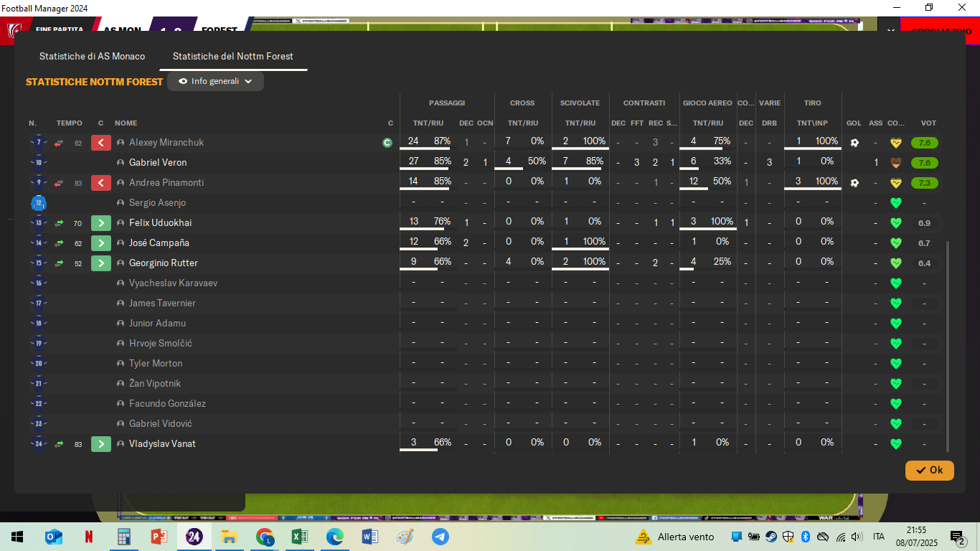Open Andrea Pinamonti's player profile
This screenshot has width=980, height=551.
tap(166, 183)
